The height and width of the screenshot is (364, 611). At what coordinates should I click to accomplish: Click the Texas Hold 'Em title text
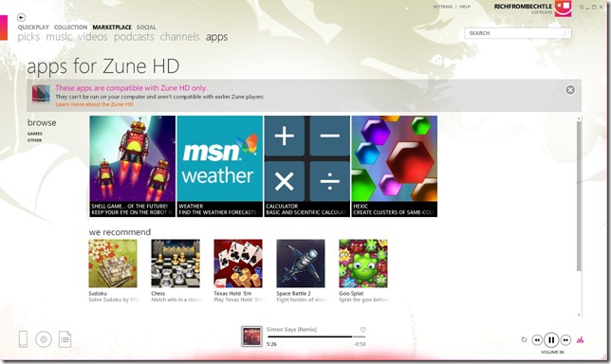coord(232,293)
